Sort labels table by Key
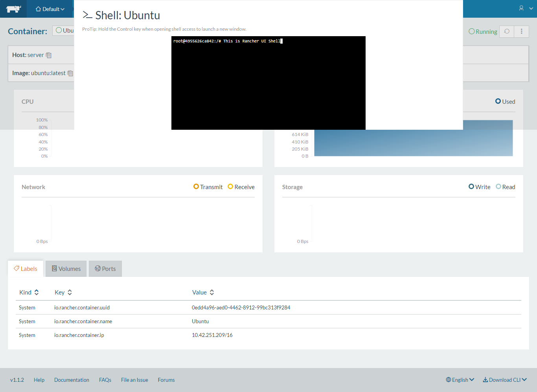The width and height of the screenshot is (537, 392). (63, 292)
